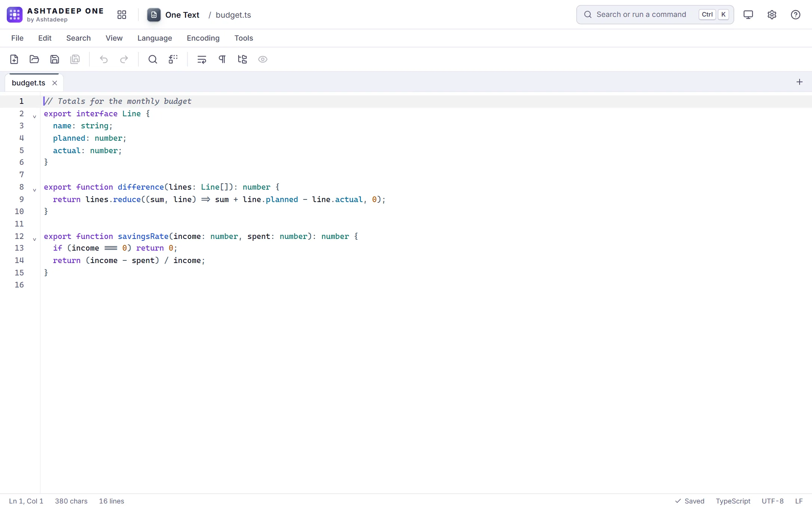Viewport: 812px width, 508px height.
Task: Open settings gear icon
Action: click(x=772, y=15)
